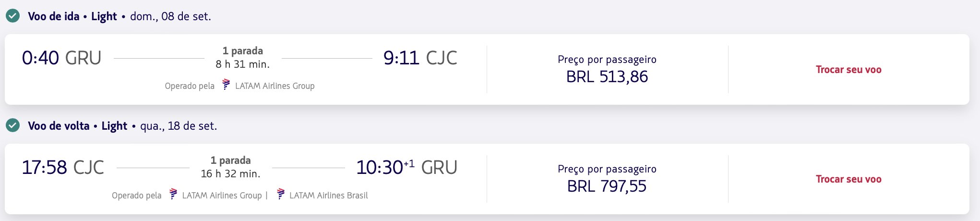This screenshot has width=980, height=221.
Task: Click the BRL 513,86 price
Action: (x=607, y=77)
